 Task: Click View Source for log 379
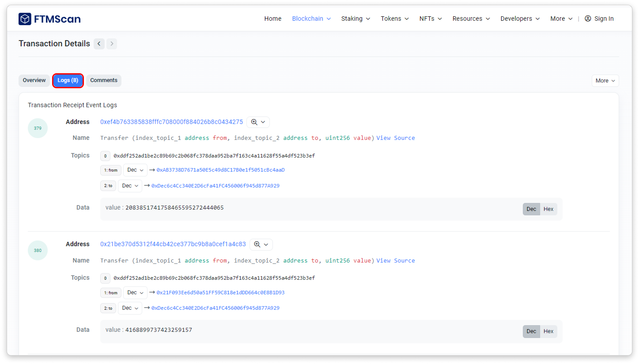pyautogui.click(x=395, y=138)
